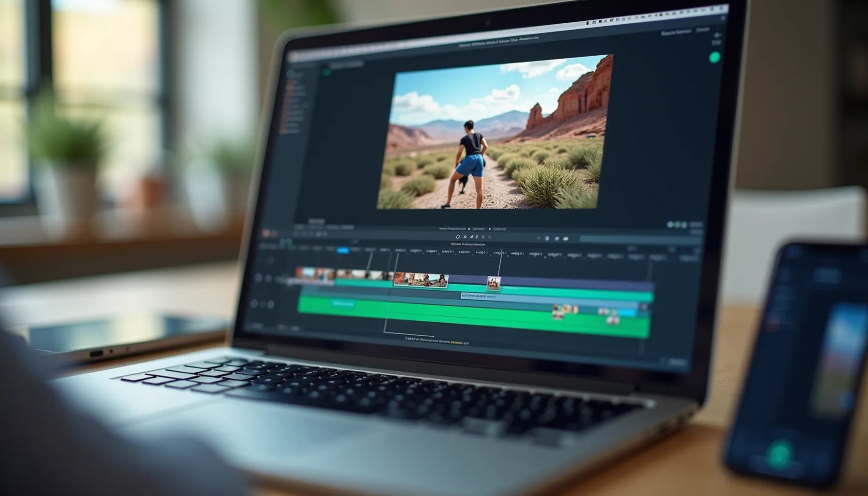Select the bright blue small clip near timeline end
The image size is (868, 496).
[x=627, y=313]
